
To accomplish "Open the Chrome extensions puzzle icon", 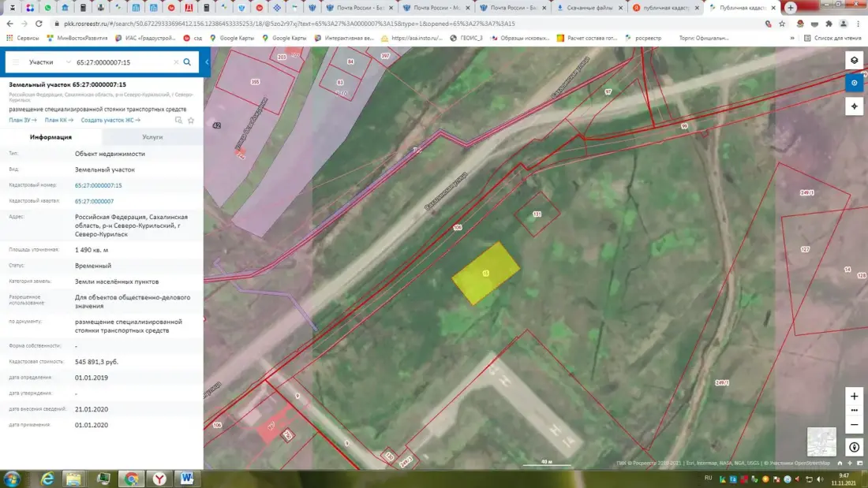I will [829, 24].
